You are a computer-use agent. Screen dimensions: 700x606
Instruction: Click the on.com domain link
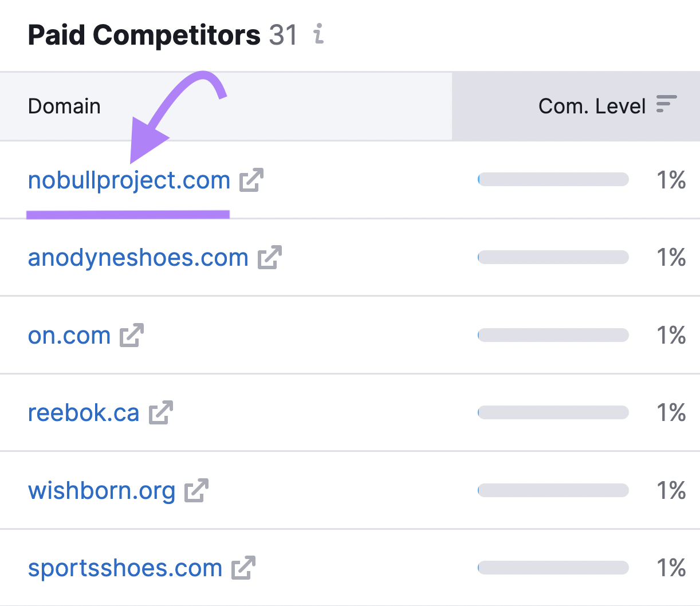tap(69, 335)
